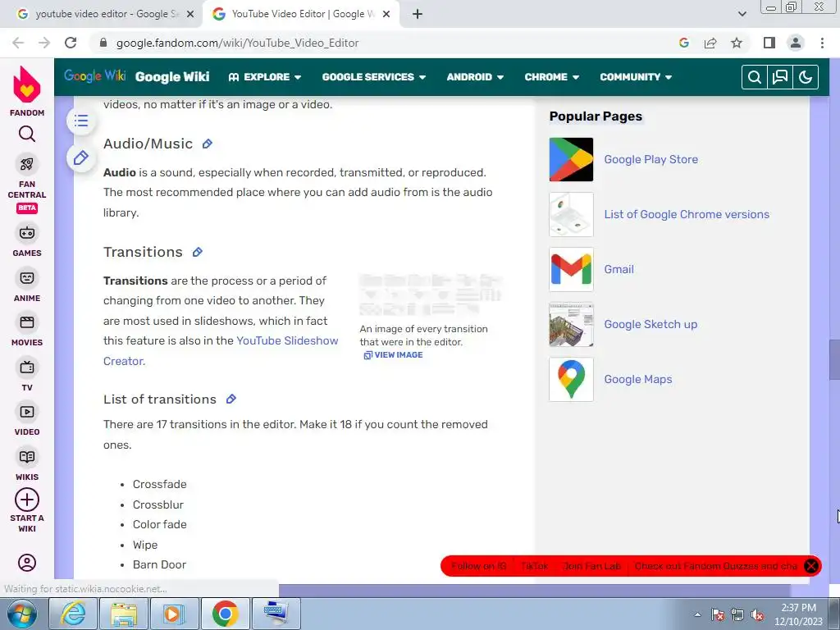
Task: Open search in the Fandom sidebar
Action: [x=27, y=134]
